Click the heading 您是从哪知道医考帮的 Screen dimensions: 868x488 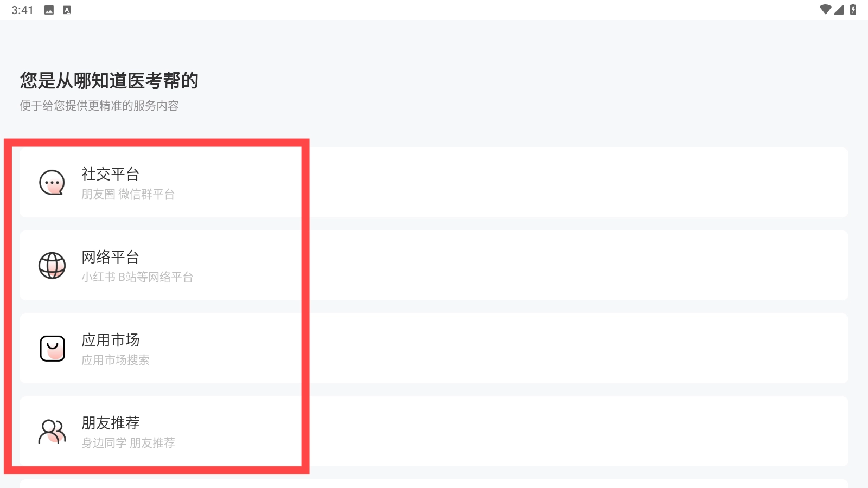(x=109, y=81)
